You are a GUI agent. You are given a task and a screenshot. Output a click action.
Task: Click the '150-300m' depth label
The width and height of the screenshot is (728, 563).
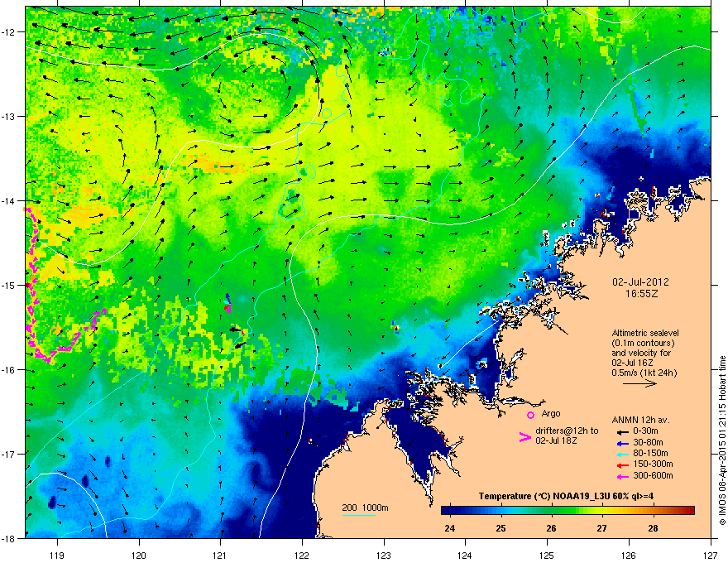tap(653, 464)
